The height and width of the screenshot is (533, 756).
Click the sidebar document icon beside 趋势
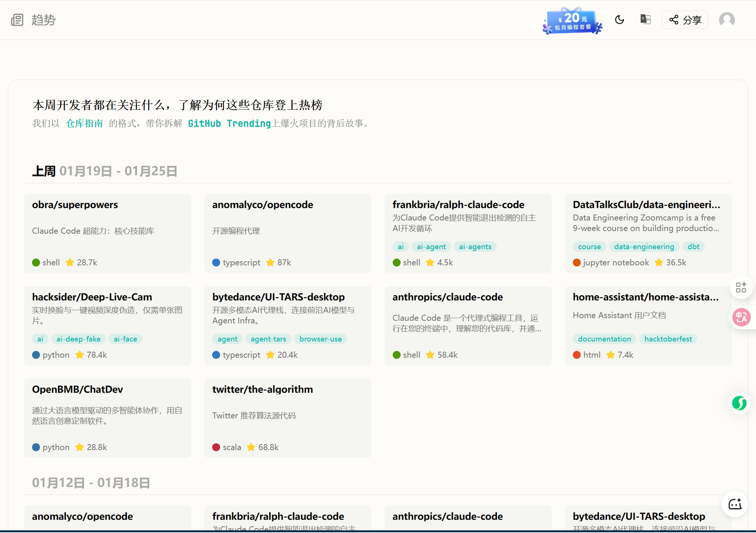17,20
